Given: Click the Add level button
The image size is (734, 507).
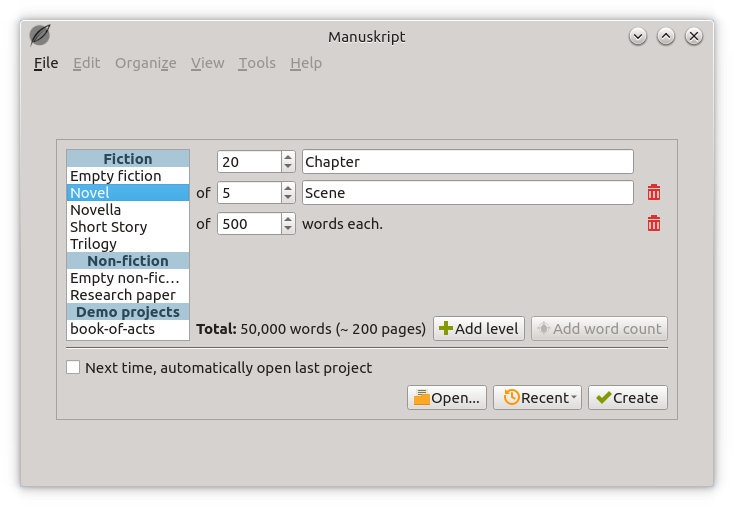Looking at the screenshot, I should pos(478,329).
